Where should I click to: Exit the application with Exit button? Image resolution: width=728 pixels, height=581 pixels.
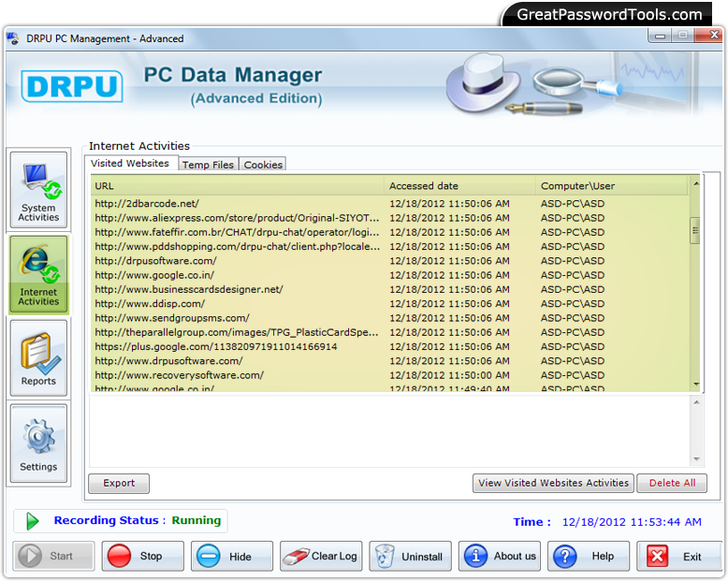pos(677,556)
